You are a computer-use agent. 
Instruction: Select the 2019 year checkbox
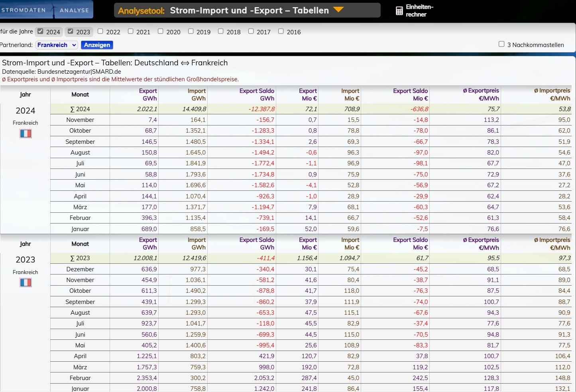click(191, 31)
